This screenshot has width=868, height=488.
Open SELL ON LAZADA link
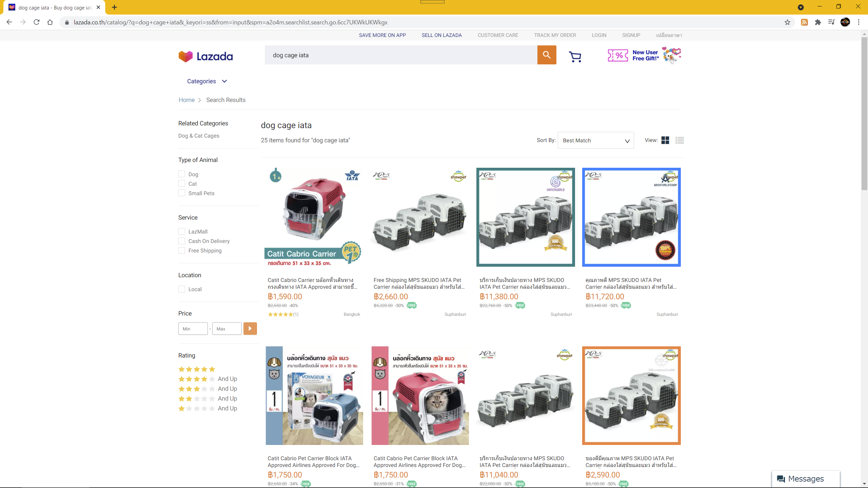[441, 35]
